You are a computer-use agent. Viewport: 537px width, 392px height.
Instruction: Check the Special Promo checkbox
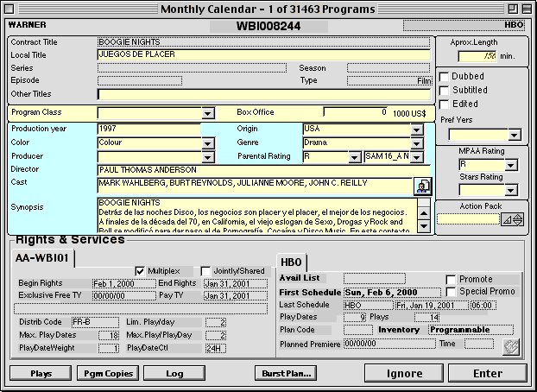point(451,292)
